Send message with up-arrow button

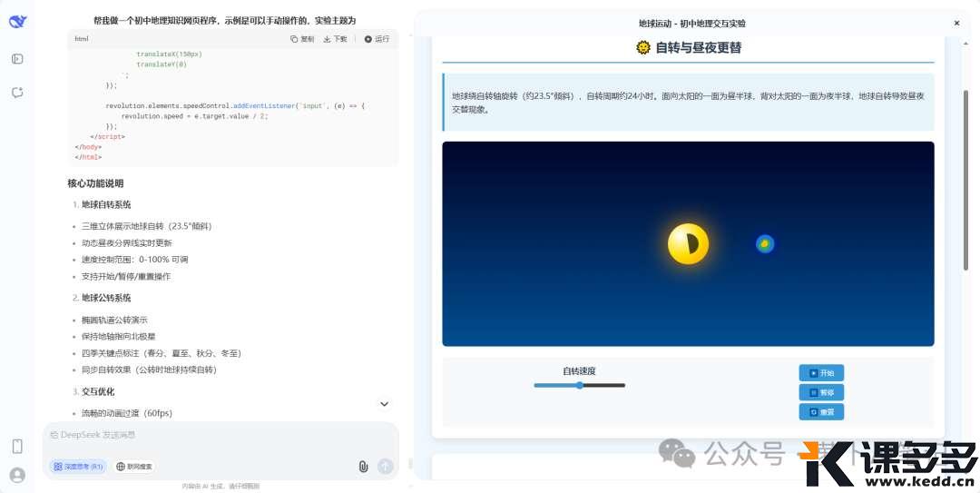[385, 466]
